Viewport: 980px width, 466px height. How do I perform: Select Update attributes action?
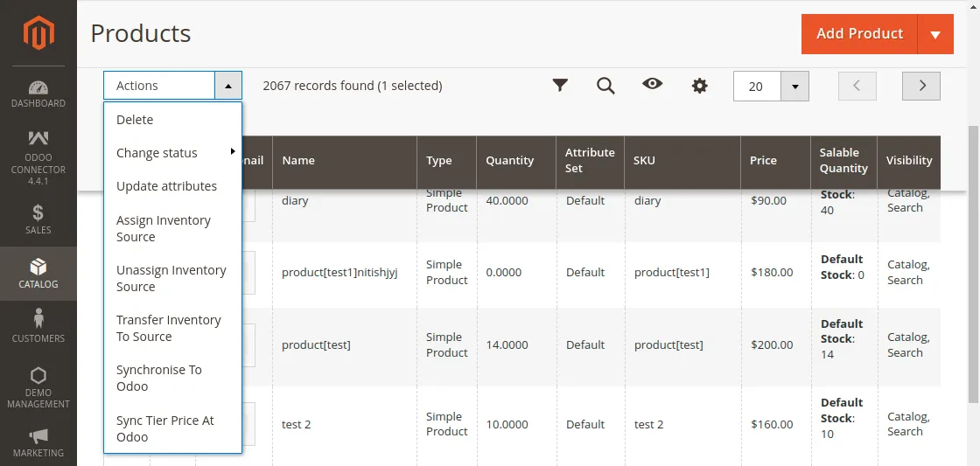tap(172, 186)
